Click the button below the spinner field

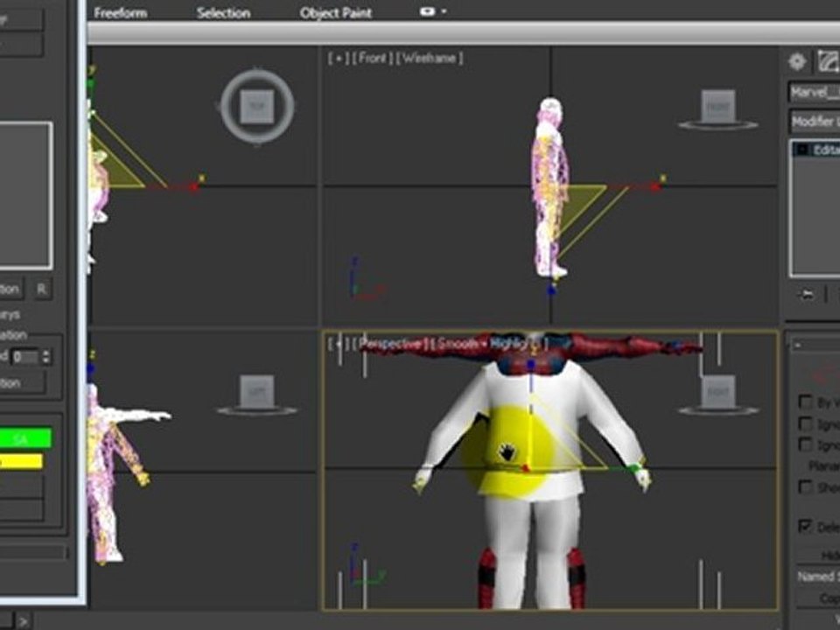[x=22, y=382]
